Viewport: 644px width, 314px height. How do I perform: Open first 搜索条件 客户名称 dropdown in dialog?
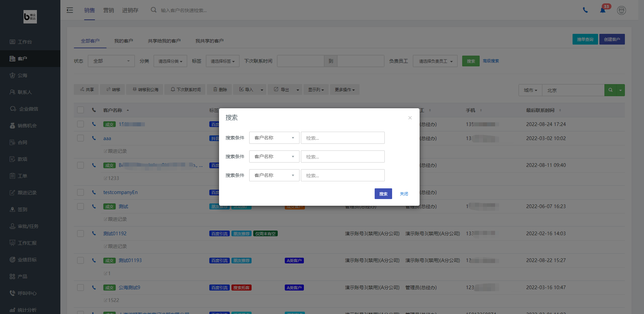point(274,138)
